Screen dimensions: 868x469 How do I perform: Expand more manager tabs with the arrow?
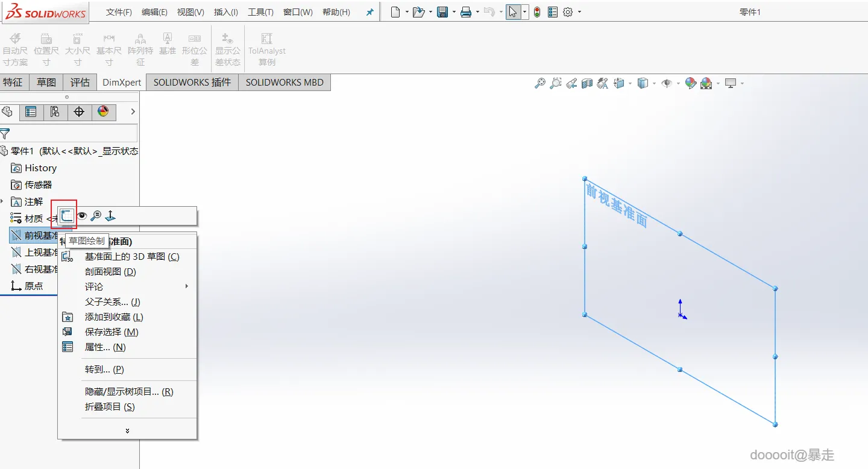click(133, 112)
